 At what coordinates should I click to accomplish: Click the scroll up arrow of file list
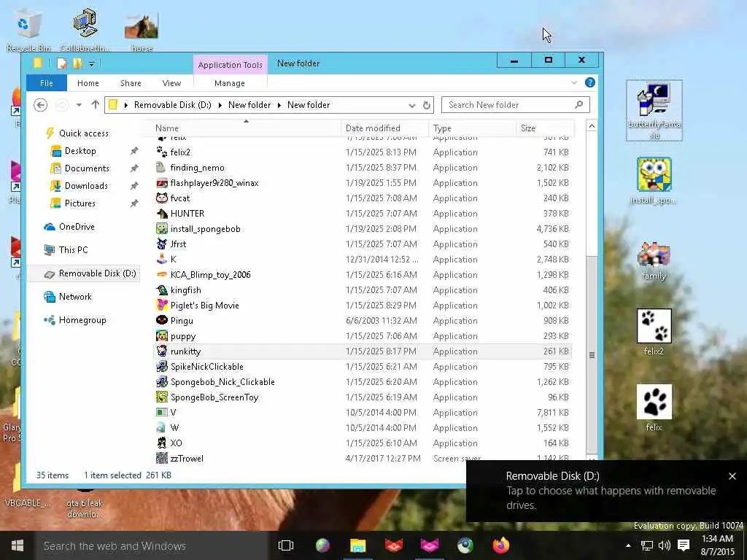click(x=592, y=126)
